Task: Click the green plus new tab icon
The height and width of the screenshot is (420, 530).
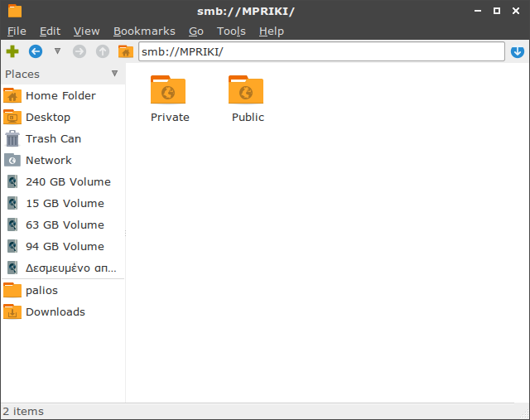Action: [x=12, y=51]
